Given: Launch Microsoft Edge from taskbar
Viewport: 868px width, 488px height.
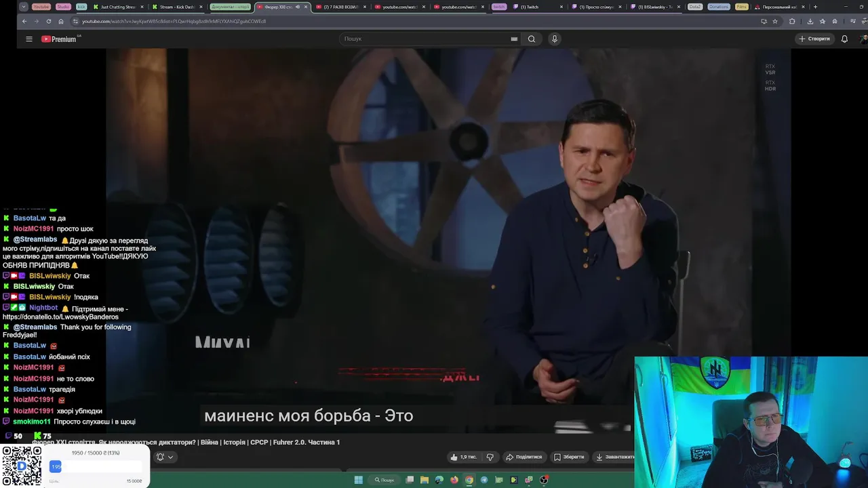Looking at the screenshot, I should pyautogui.click(x=439, y=480).
